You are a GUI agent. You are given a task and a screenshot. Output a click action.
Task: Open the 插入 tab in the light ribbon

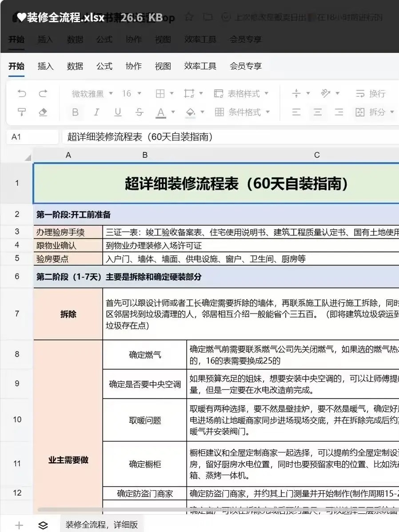tap(45, 66)
